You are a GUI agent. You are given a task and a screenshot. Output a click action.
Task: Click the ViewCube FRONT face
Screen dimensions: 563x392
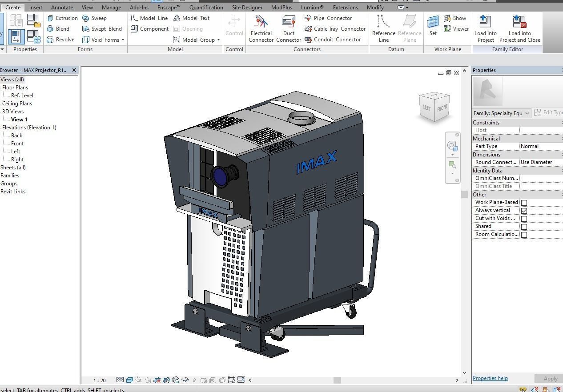coord(442,108)
